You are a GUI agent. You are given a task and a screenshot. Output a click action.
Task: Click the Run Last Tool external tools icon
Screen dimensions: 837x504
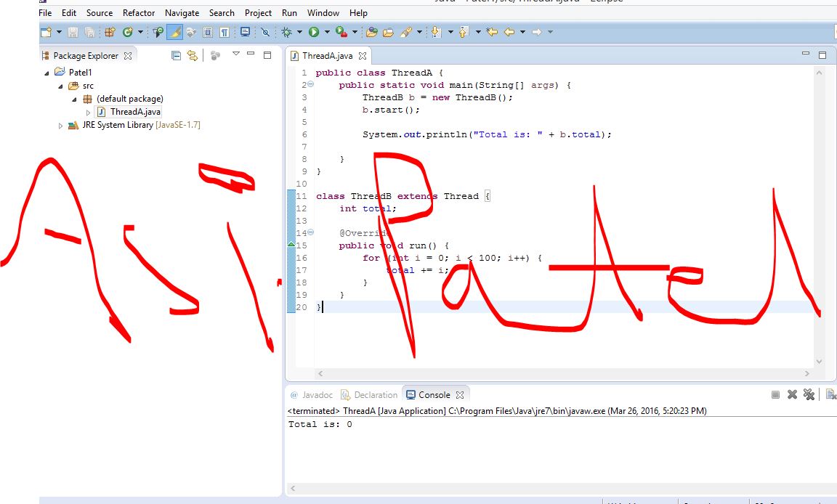tap(341, 33)
